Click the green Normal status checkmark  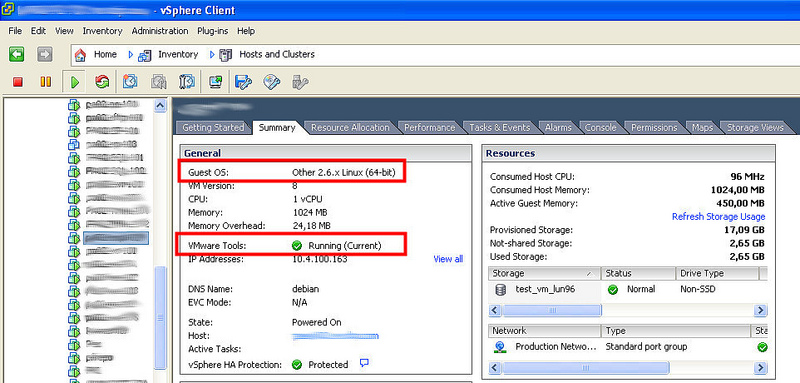click(x=613, y=290)
